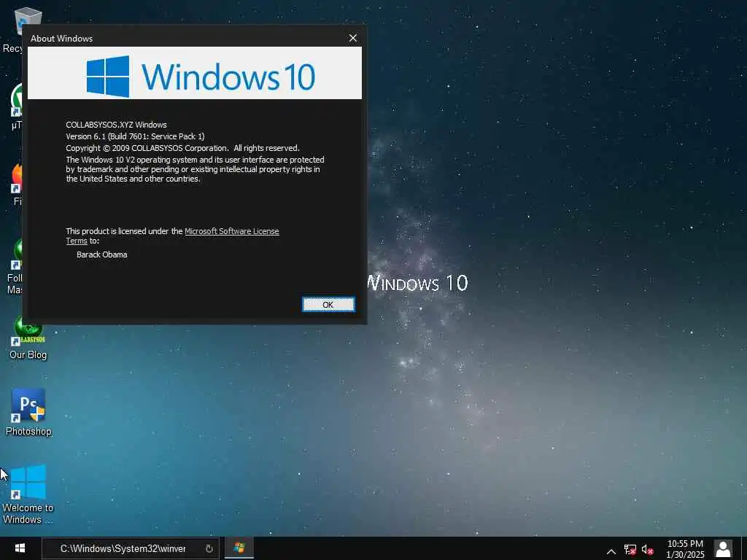Screen dimensions: 747x560
Task: Click the COLLABSYSOS.XYZ Windows text
Action: click(116, 125)
